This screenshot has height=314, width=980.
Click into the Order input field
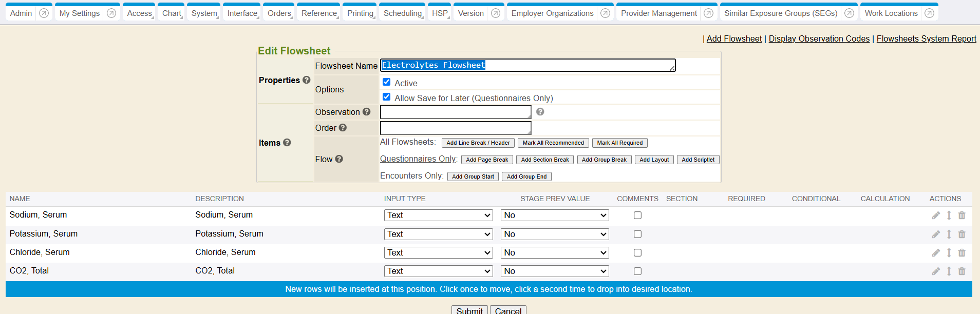[x=455, y=128]
